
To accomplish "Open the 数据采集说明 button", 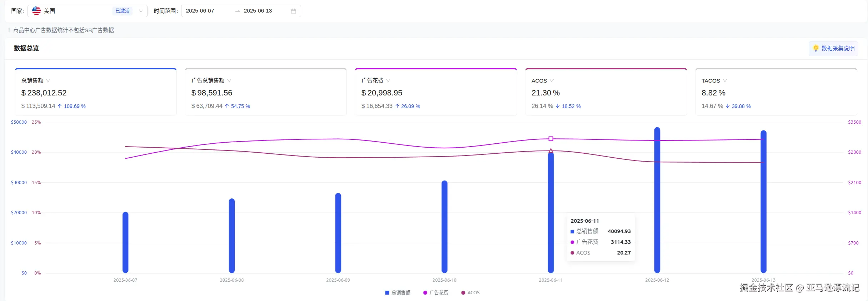I will [x=834, y=48].
